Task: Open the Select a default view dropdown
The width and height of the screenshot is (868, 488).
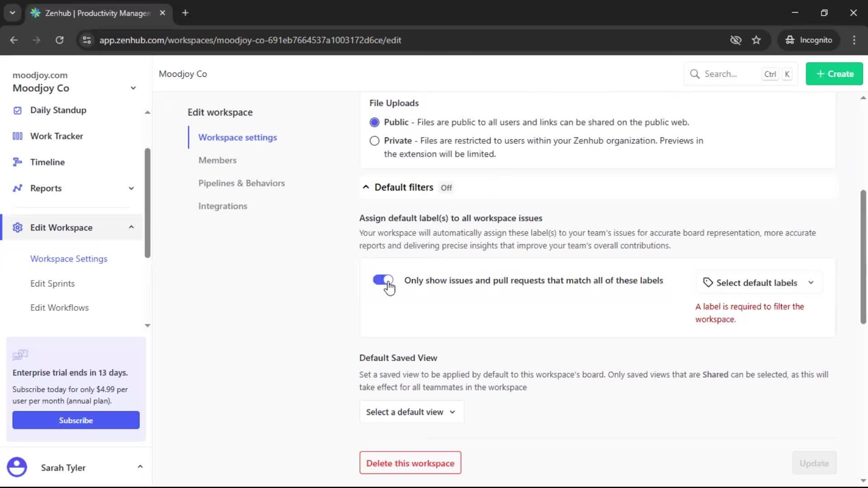Action: click(x=411, y=412)
